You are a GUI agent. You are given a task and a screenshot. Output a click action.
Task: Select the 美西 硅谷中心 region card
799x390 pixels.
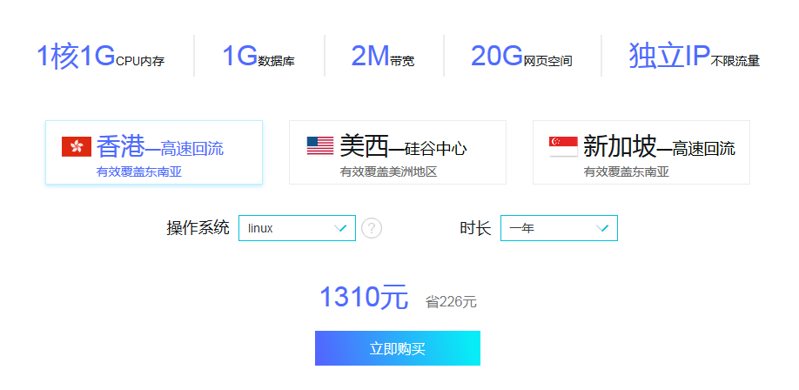tap(397, 152)
